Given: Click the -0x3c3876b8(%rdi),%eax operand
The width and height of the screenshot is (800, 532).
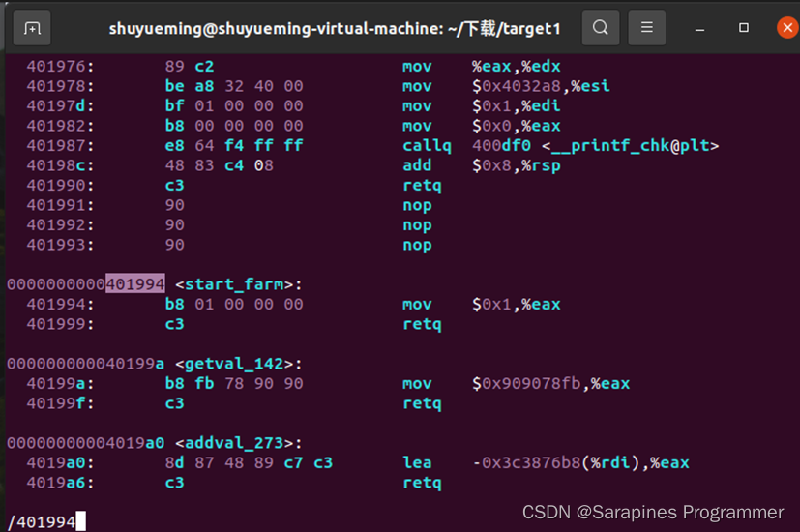Looking at the screenshot, I should (580, 462).
